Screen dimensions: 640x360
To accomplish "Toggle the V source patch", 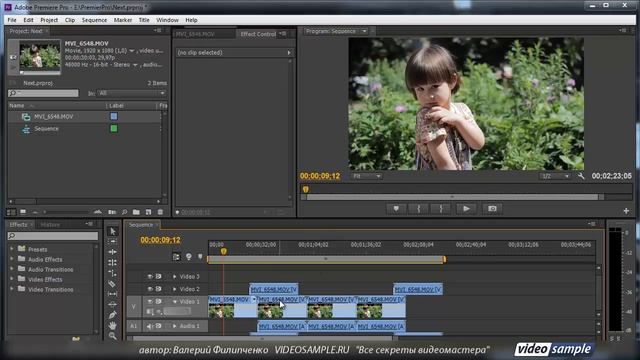I will click(133, 307).
